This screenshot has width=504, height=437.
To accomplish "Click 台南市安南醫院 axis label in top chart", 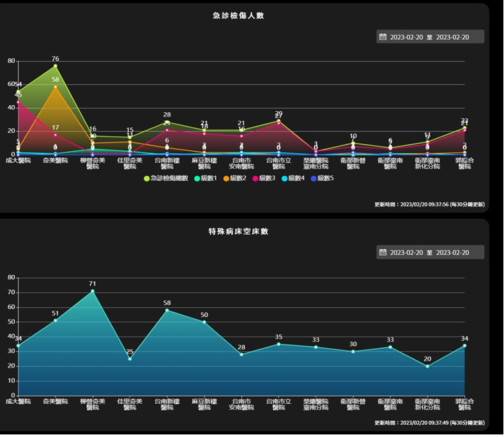I will [x=241, y=164].
